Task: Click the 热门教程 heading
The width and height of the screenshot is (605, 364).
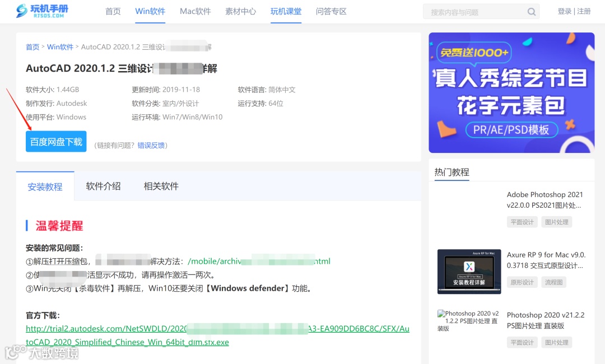Action: (x=452, y=172)
